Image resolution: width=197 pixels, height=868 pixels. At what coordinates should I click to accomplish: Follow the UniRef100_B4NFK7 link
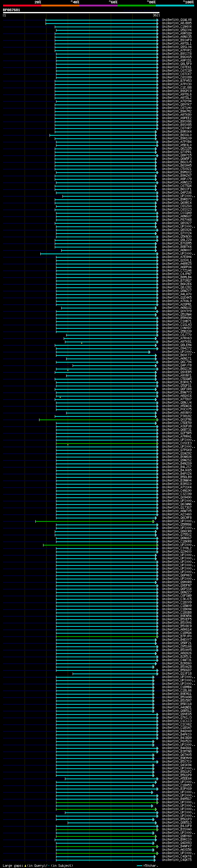[x=177, y=846]
